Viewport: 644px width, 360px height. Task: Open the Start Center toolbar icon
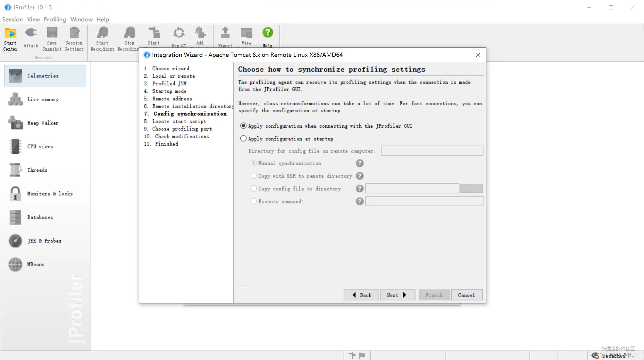[x=10, y=33]
